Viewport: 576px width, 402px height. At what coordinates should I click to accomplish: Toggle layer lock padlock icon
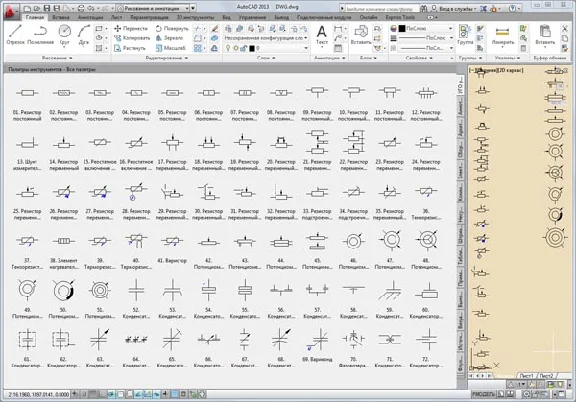click(x=244, y=48)
